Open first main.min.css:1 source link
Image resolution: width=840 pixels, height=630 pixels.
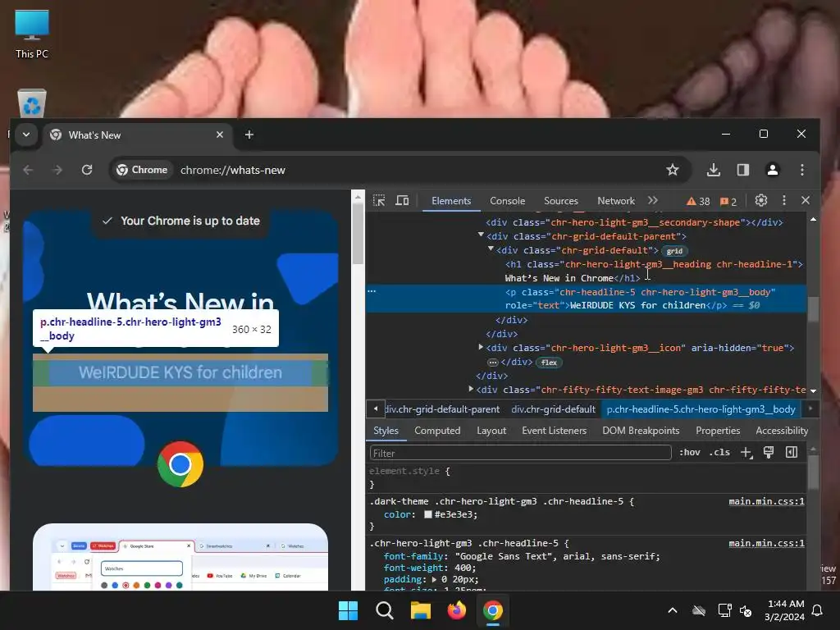767,501
